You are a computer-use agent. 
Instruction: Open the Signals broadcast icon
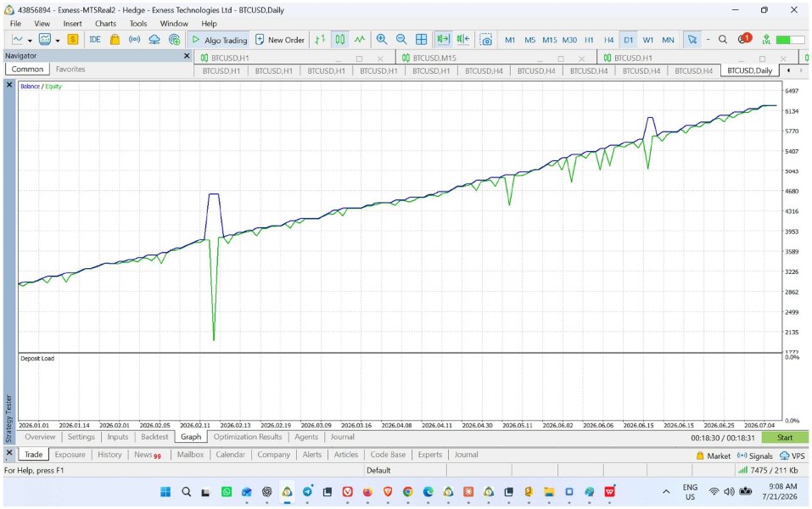click(x=135, y=39)
